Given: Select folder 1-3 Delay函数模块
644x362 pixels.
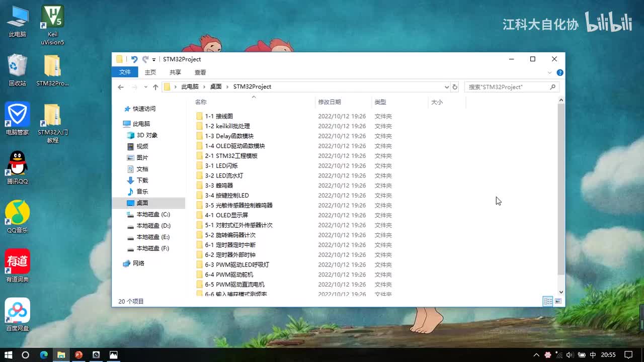Looking at the screenshot, I should point(229,136).
